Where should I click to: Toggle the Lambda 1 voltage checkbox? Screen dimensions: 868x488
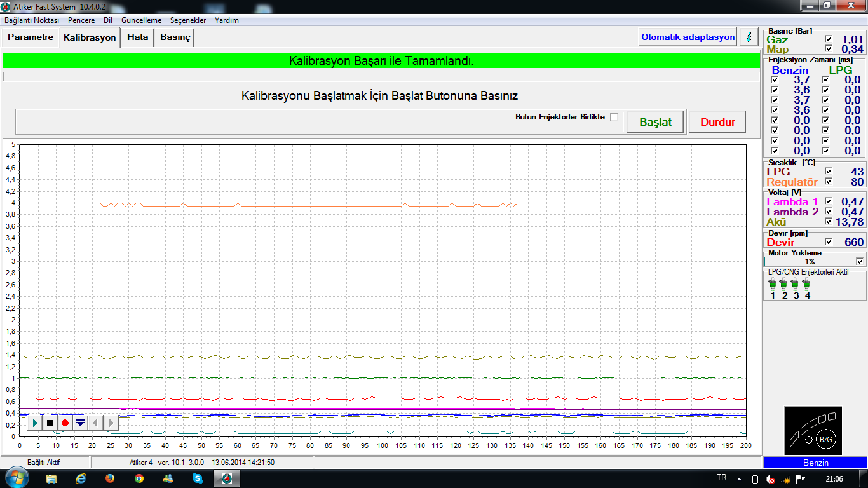coord(828,201)
